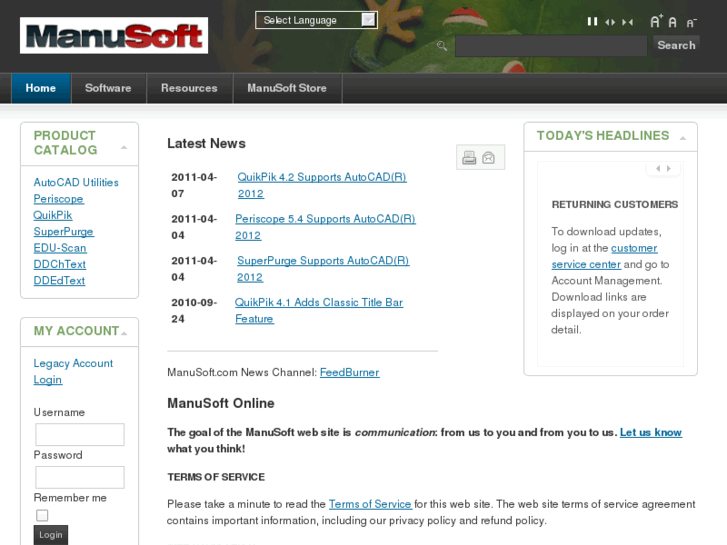Open the Home menu tab
This screenshot has height=545, width=727.
[x=41, y=88]
